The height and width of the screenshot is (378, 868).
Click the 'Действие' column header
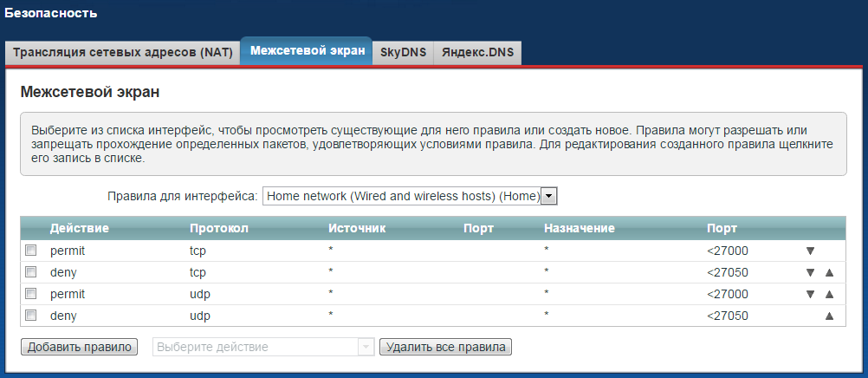(x=79, y=228)
